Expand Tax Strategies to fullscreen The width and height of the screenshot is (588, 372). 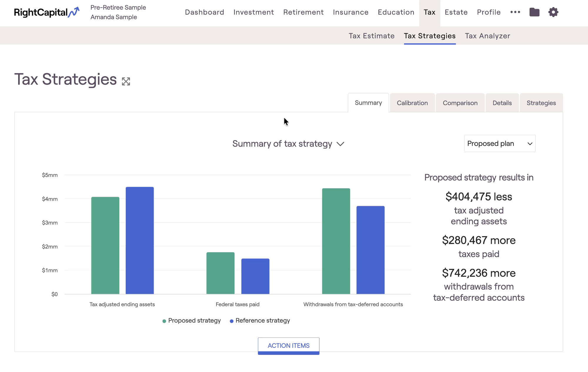tap(126, 81)
